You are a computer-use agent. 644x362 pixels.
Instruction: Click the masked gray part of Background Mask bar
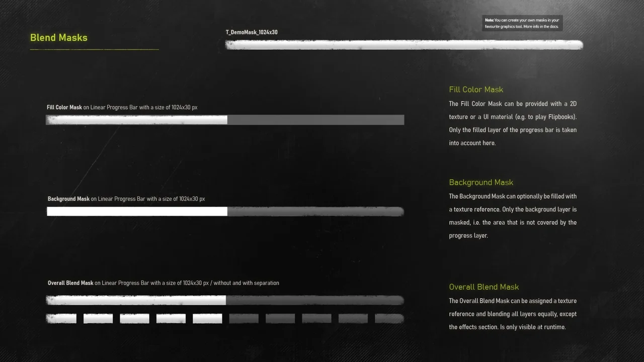315,211
